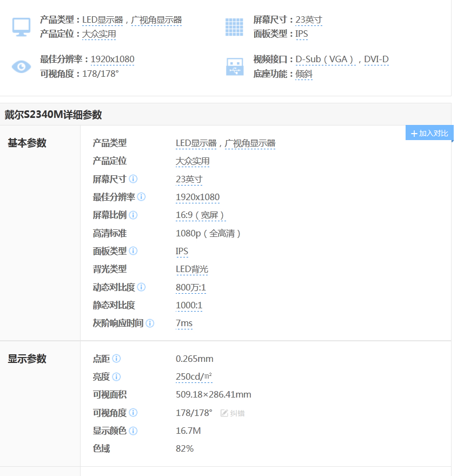Viewport: 464px width, 476px height.
Task: Open 23英寸 link in top summary
Action: 309,20
